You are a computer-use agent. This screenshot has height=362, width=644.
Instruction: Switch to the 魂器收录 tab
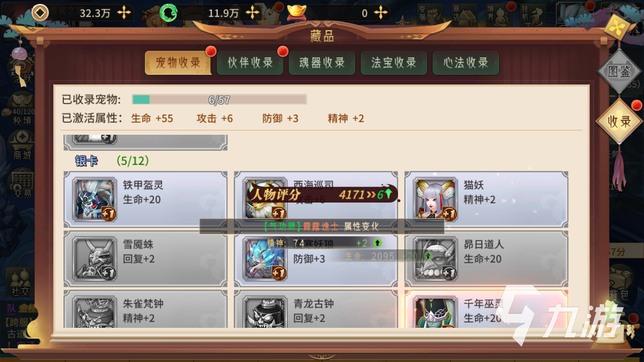click(x=322, y=63)
